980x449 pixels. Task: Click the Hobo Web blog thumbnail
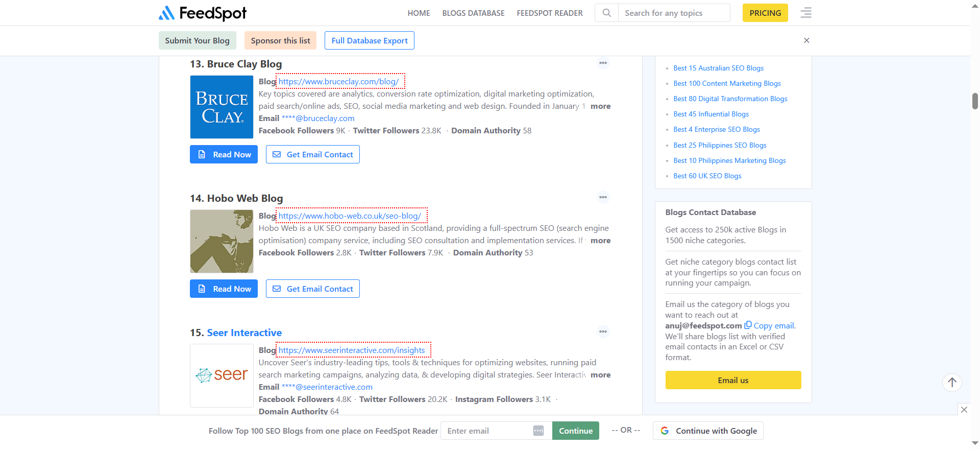pyautogui.click(x=222, y=241)
